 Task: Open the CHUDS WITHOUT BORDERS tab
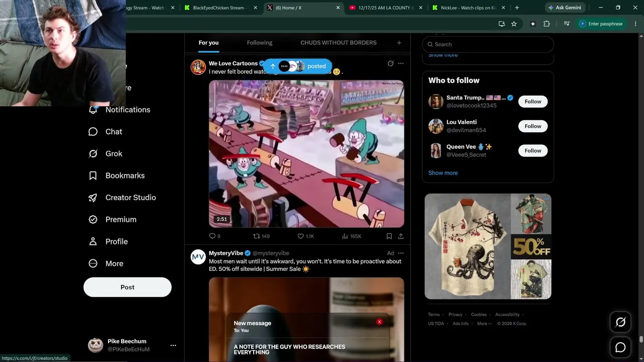point(339,43)
